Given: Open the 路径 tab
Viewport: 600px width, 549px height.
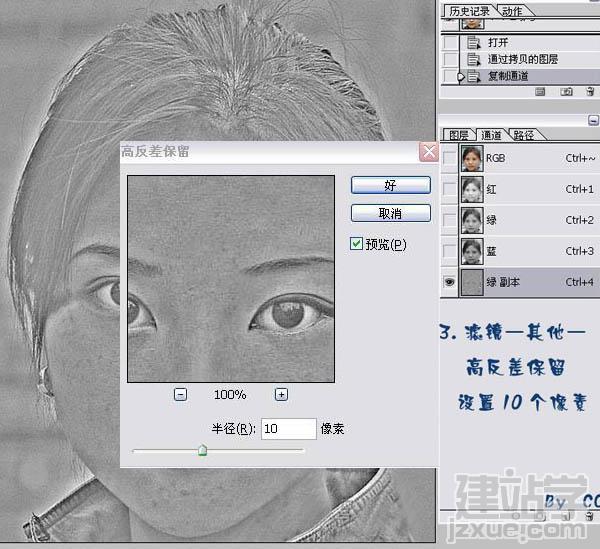Looking at the screenshot, I should click(523, 135).
